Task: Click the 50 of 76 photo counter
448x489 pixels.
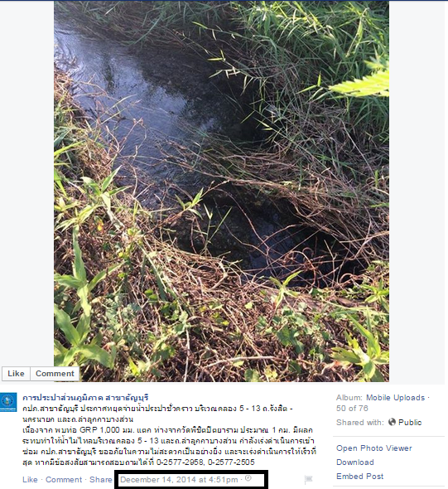Action: pos(352,409)
